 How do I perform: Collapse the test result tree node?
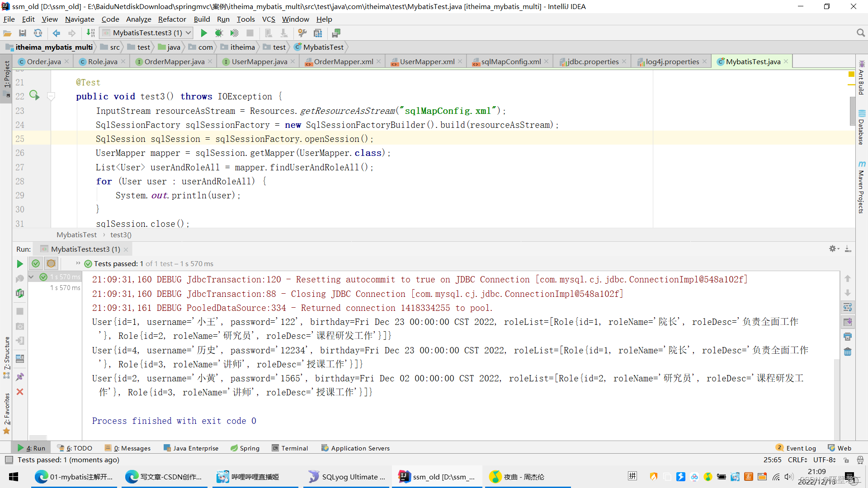[31, 277]
